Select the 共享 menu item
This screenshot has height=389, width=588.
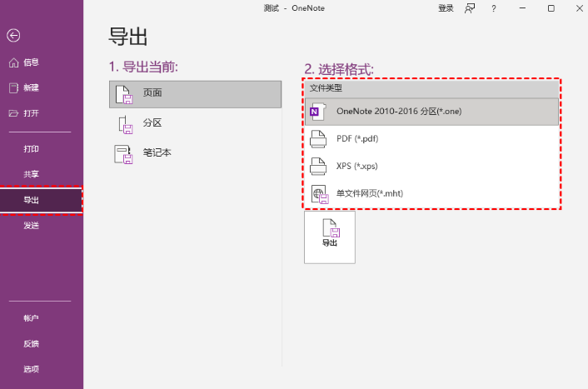(42, 174)
